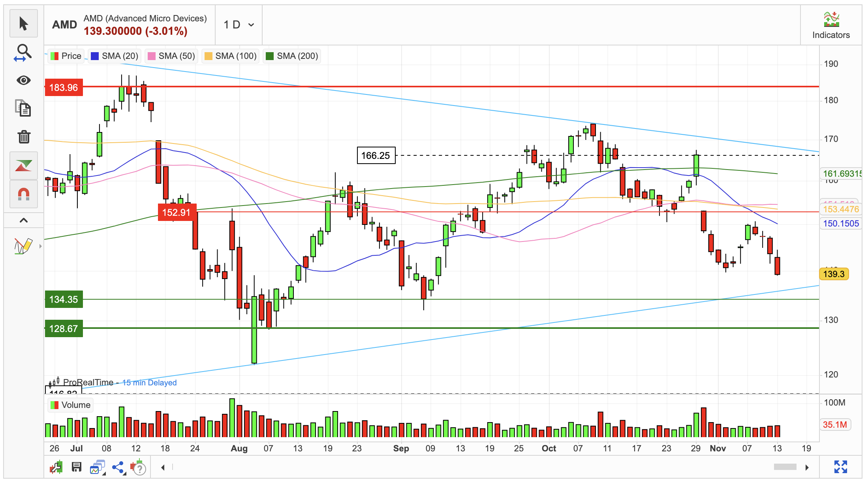868x483 pixels.
Task: Collapse the left toolbar with the chevron
Action: point(24,220)
